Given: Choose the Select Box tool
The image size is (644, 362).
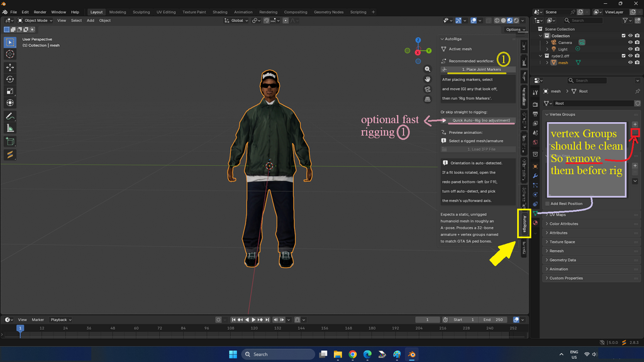Looking at the screenshot, I should [x=10, y=42].
